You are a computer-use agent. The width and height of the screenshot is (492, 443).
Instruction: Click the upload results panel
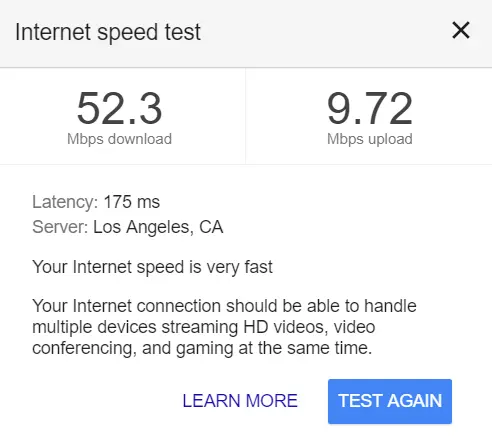(x=369, y=116)
